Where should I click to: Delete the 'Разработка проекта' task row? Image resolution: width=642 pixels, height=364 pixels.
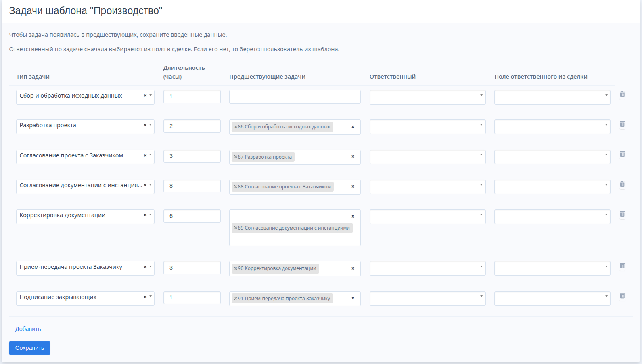click(622, 124)
